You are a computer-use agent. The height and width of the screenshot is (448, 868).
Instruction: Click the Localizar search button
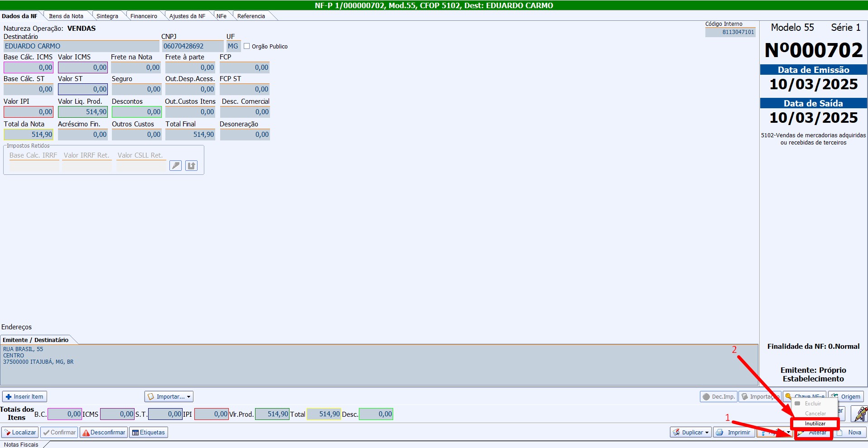coord(20,433)
